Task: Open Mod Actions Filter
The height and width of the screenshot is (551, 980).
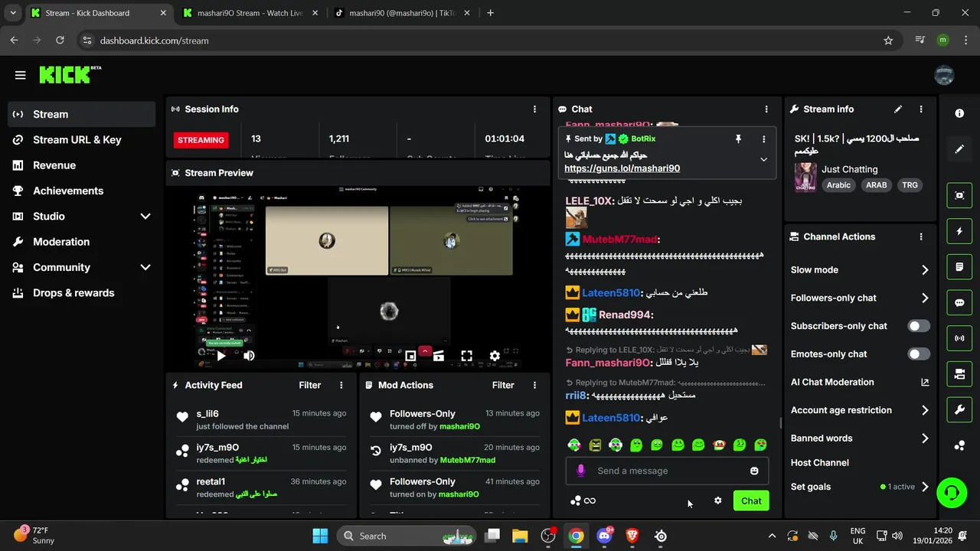Action: pyautogui.click(x=503, y=385)
